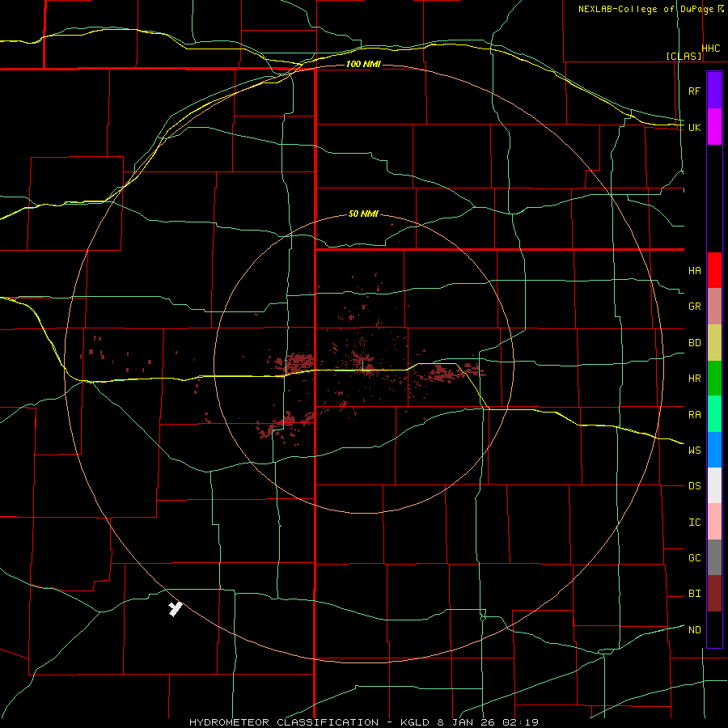
Task: Click the UK magenta legend swatch
Action: [714, 127]
